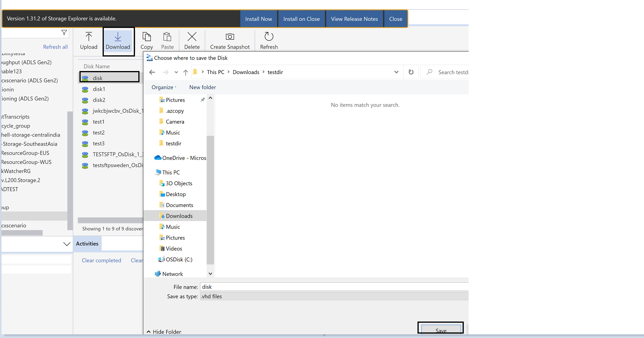Click the Delete X icon

pyautogui.click(x=192, y=37)
